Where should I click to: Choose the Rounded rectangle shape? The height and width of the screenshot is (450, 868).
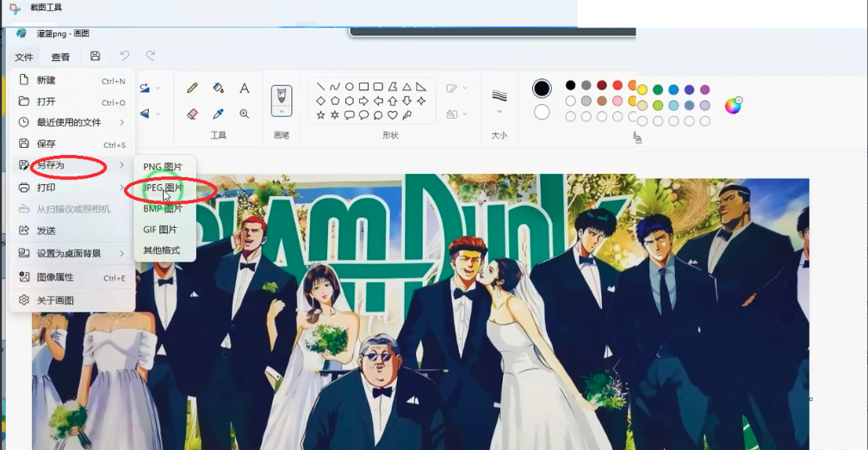coord(378,87)
